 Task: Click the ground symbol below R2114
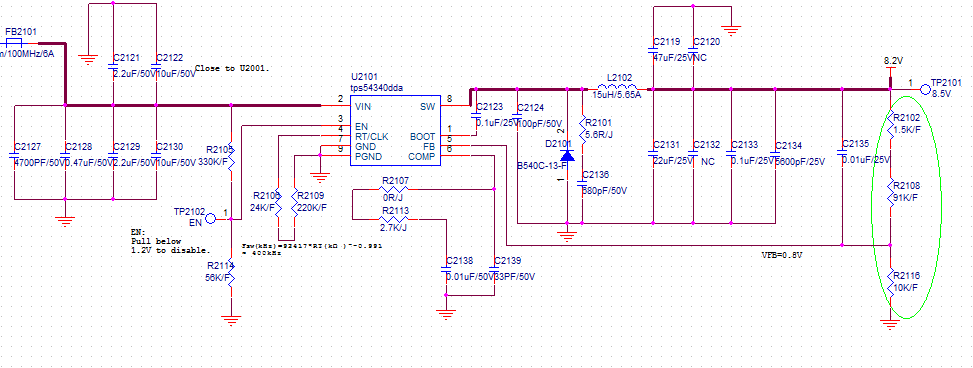pos(231,321)
